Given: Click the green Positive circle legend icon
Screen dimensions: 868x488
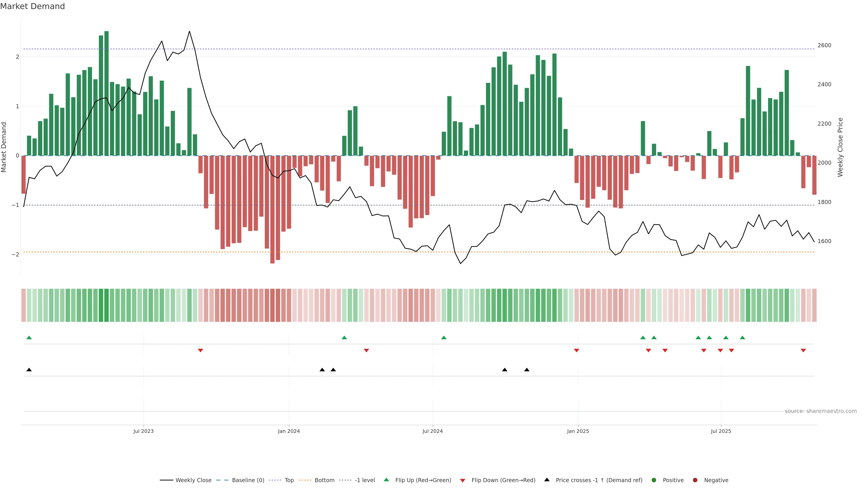Looking at the screenshot, I should coord(654,480).
